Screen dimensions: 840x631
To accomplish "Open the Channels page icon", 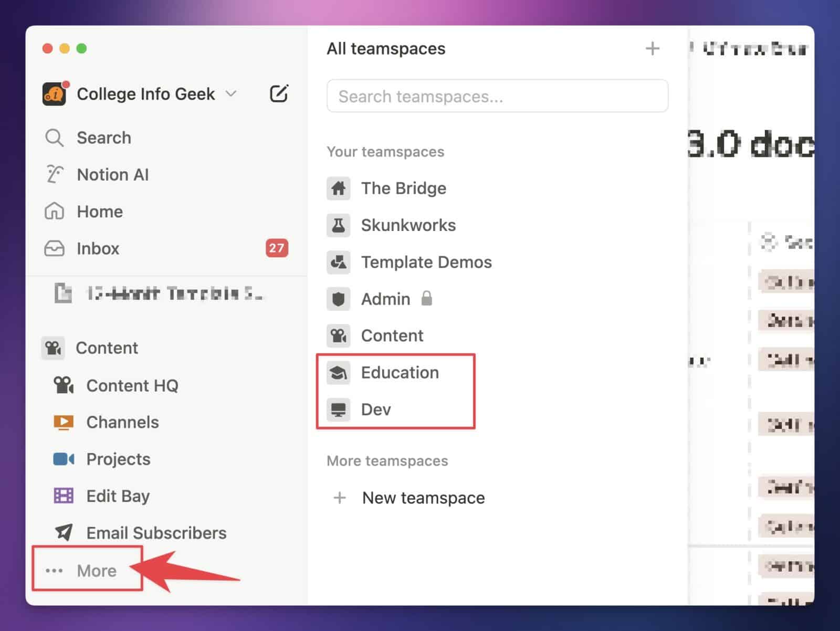I will (64, 423).
